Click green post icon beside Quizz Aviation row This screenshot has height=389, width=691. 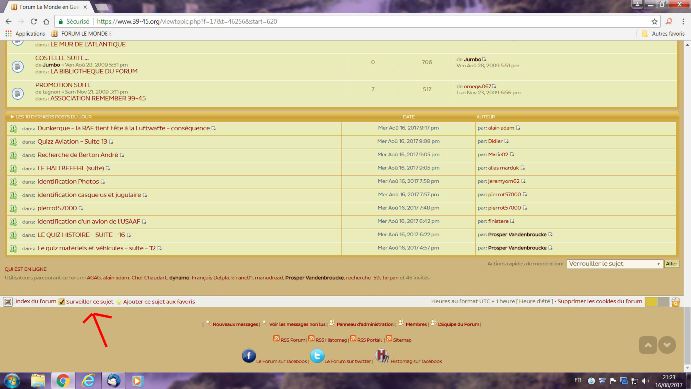13,141
